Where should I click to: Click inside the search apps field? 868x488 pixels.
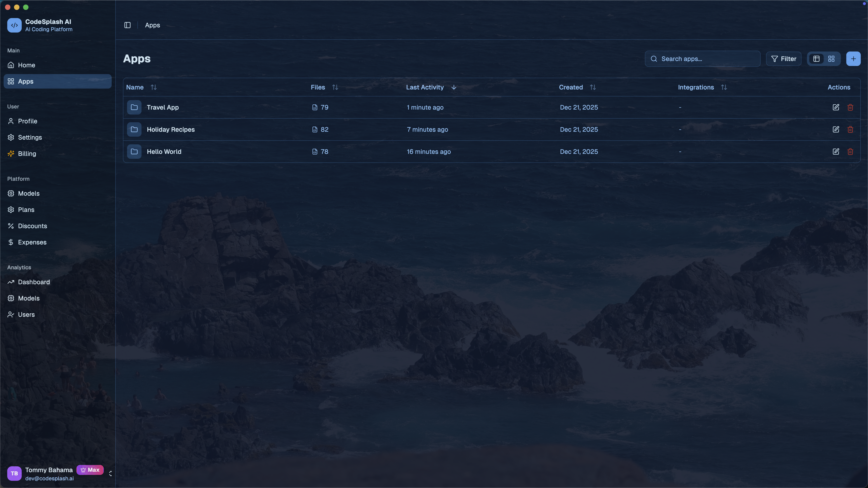(702, 59)
